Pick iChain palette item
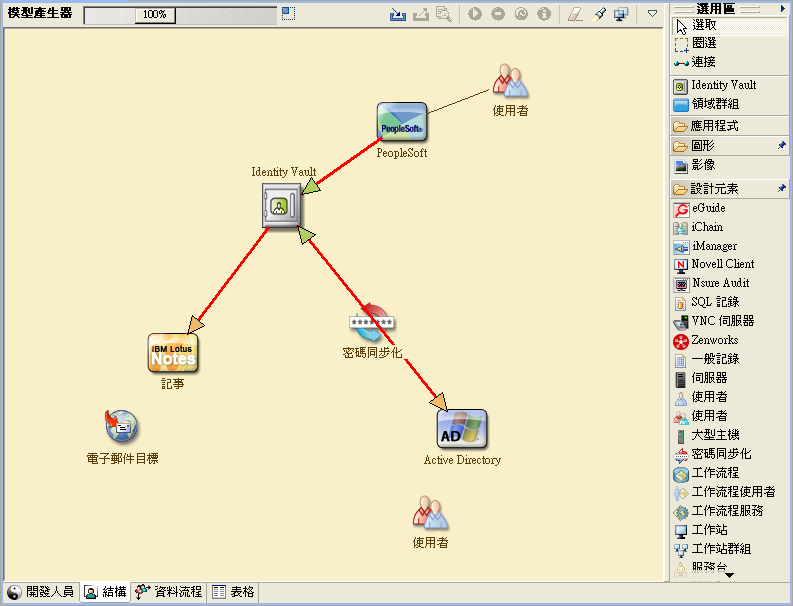This screenshot has height=606, width=793. coord(731,228)
